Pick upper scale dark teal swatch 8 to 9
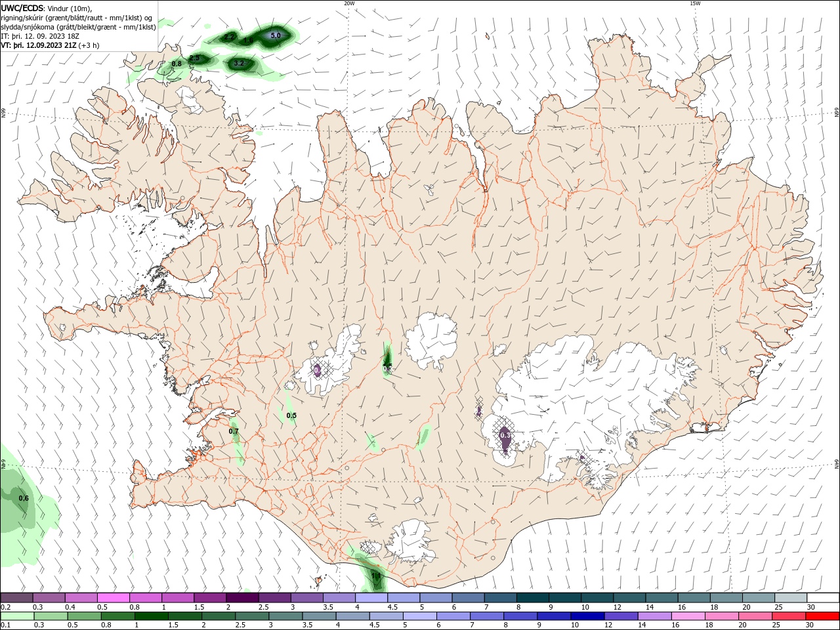The image size is (840, 630). point(533,598)
